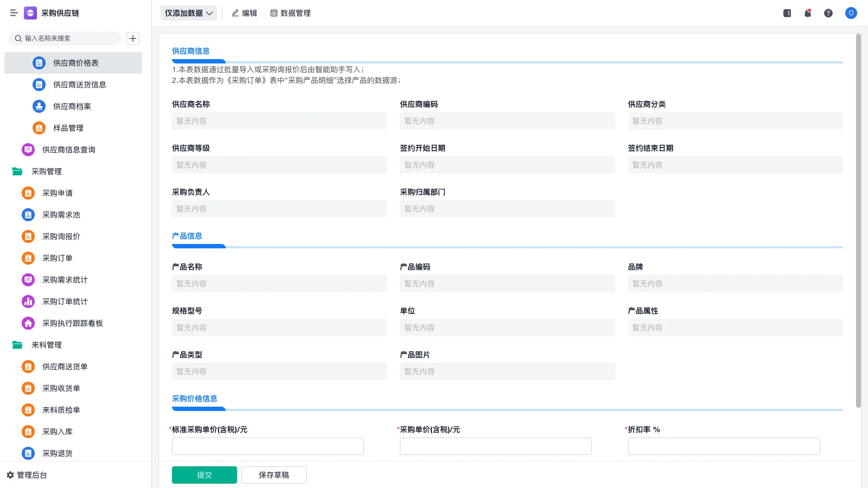Focus the sidebar name search field
The height and width of the screenshot is (488, 868).
65,38
